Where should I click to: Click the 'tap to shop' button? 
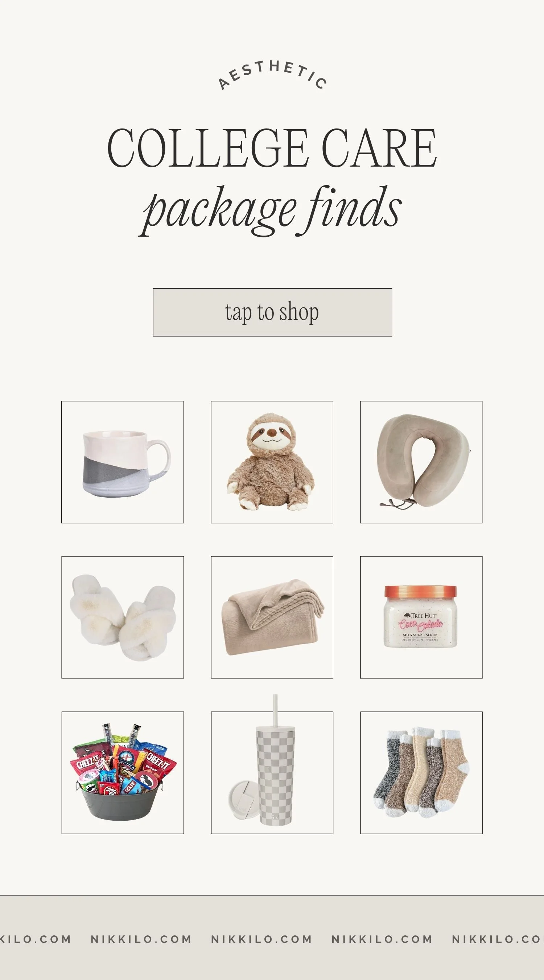pyautogui.click(x=272, y=313)
